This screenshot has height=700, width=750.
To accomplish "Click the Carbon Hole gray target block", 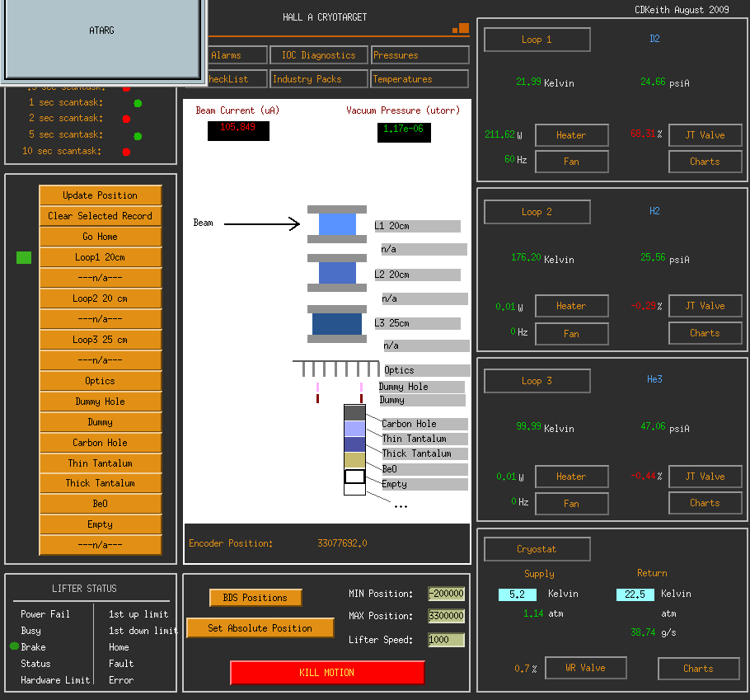I will (354, 413).
